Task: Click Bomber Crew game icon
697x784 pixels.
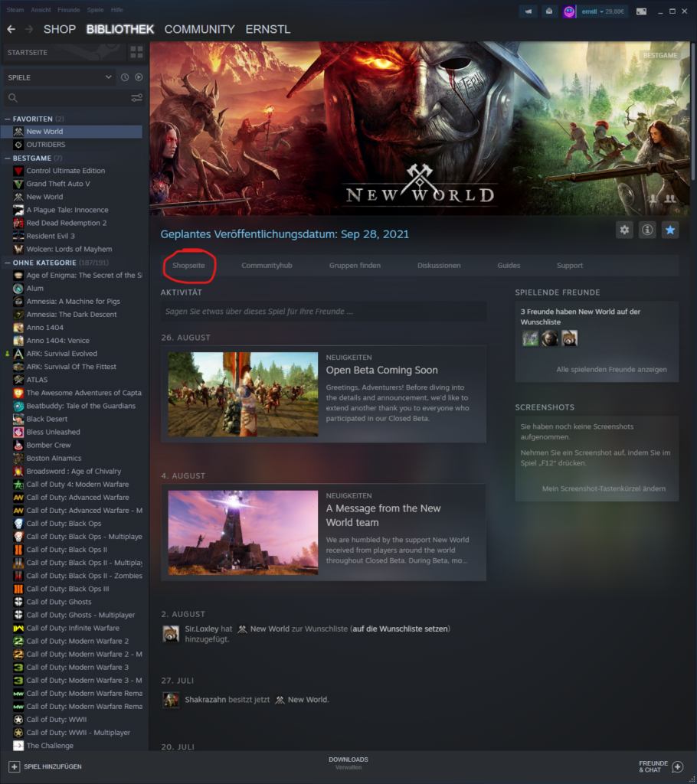Action: [x=18, y=445]
